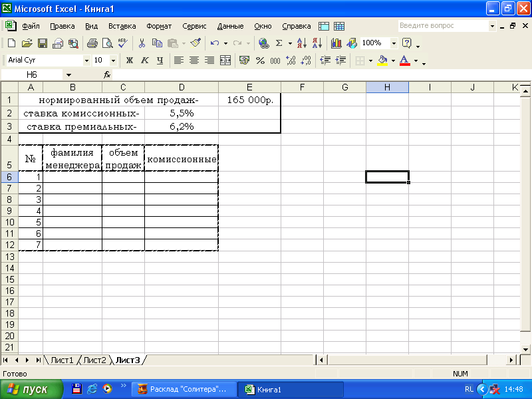Open Print Preview
Image resolution: width=532 pixels, height=399 pixels.
(x=108, y=43)
